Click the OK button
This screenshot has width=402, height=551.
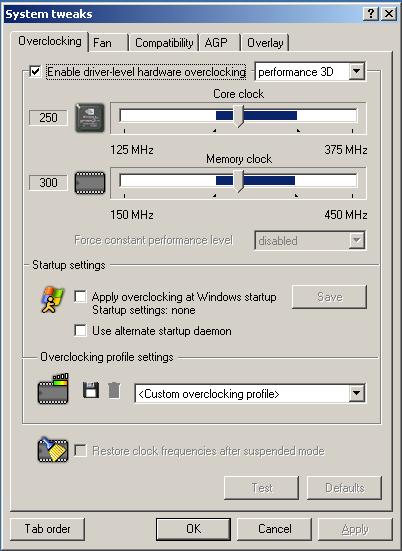tap(193, 529)
